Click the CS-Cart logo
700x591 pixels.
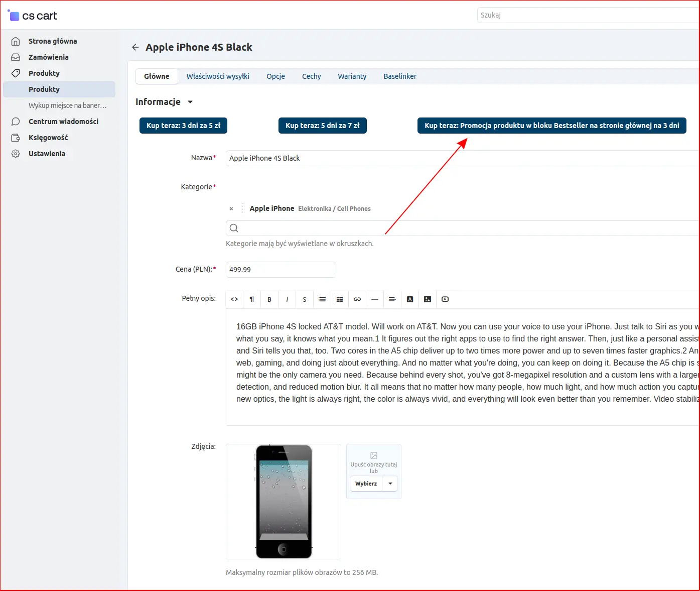[x=33, y=16]
